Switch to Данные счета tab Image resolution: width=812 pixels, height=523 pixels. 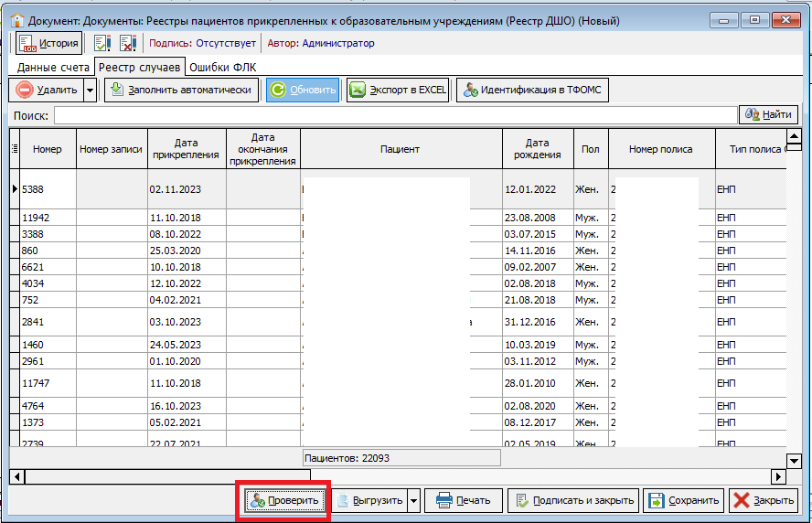[53, 68]
